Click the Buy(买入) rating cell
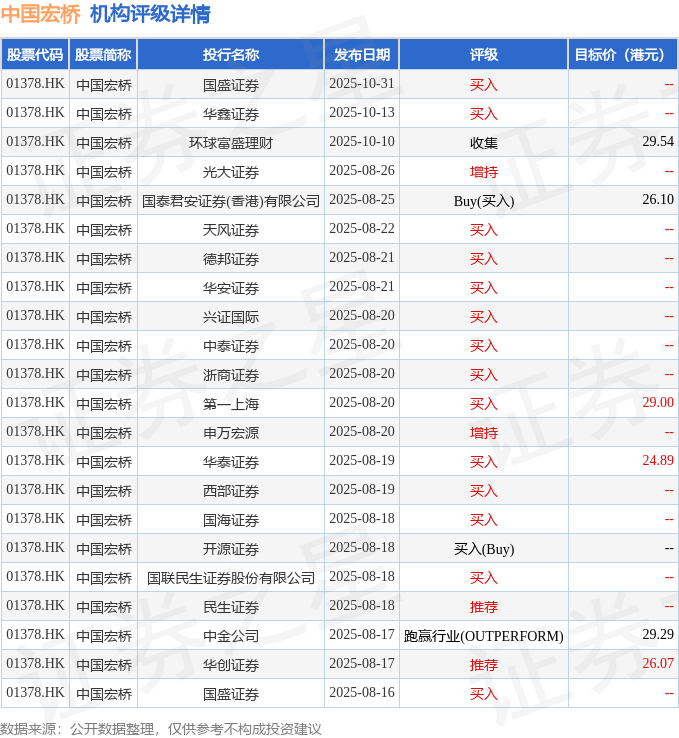Screen dimensions: 679x738 [x=484, y=201]
